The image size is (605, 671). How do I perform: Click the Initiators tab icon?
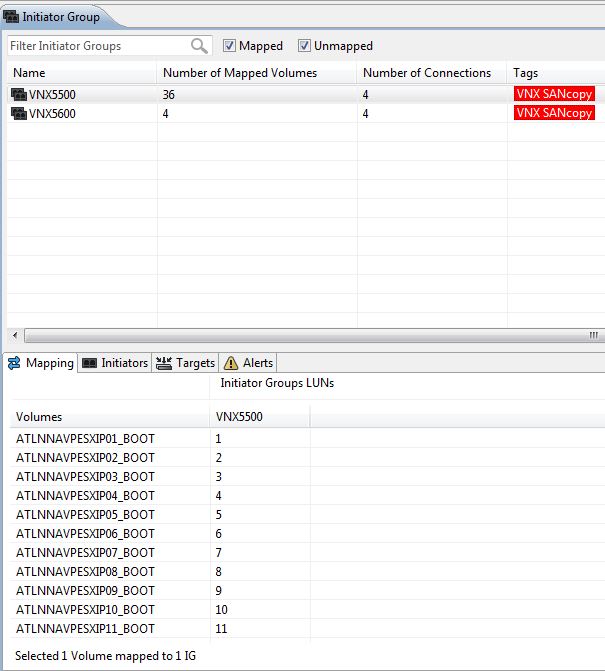[89, 363]
